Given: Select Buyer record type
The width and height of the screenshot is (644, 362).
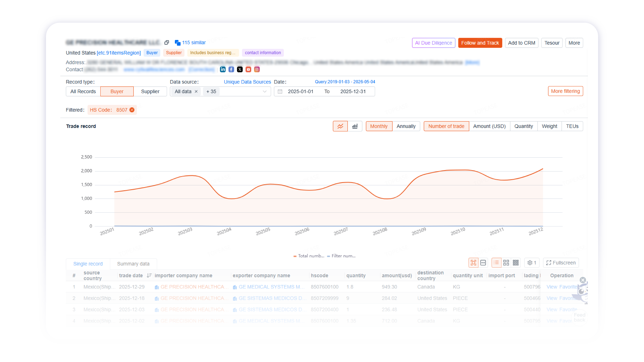Looking at the screenshot, I should click(x=117, y=91).
